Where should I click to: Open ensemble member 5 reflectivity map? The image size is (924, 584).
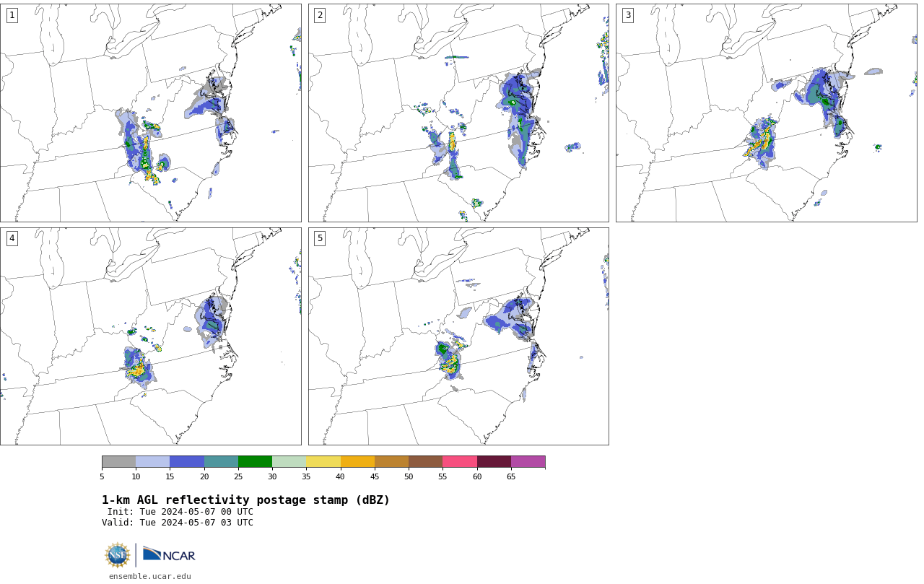(x=458, y=336)
